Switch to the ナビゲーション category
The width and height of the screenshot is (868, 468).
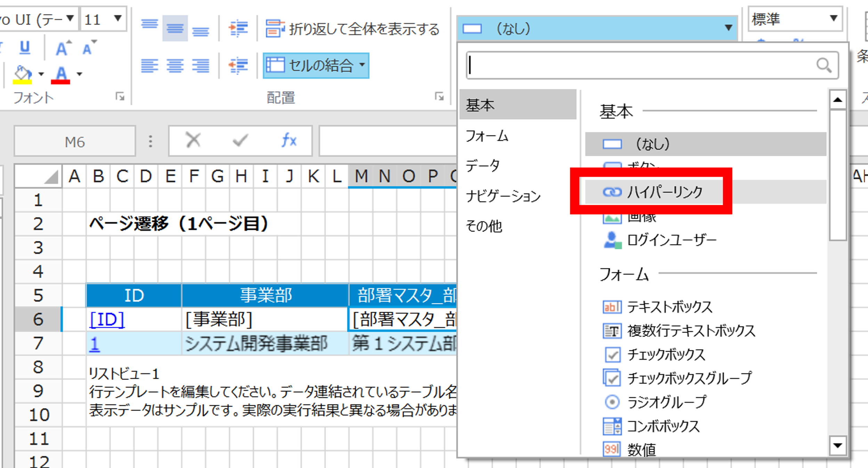(503, 196)
